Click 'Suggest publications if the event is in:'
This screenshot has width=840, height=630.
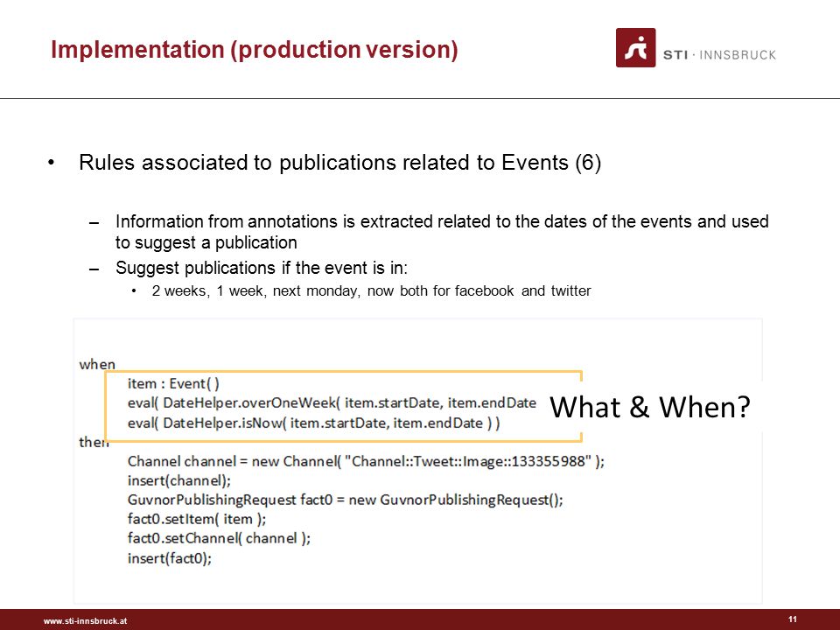[262, 268]
